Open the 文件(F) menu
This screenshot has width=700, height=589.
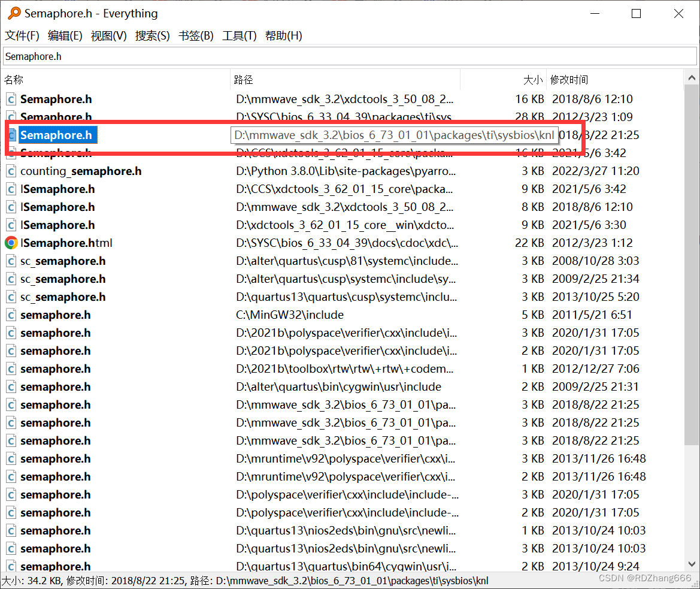pyautogui.click(x=22, y=36)
